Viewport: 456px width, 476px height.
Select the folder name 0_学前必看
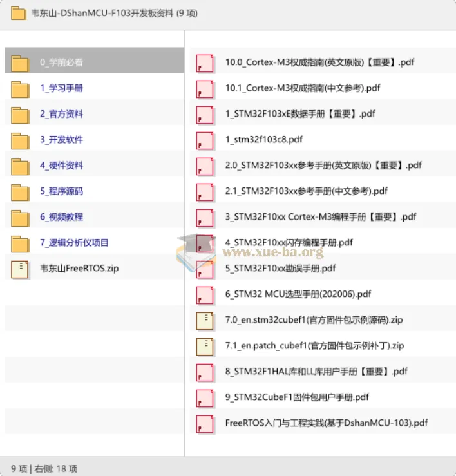[x=61, y=62]
